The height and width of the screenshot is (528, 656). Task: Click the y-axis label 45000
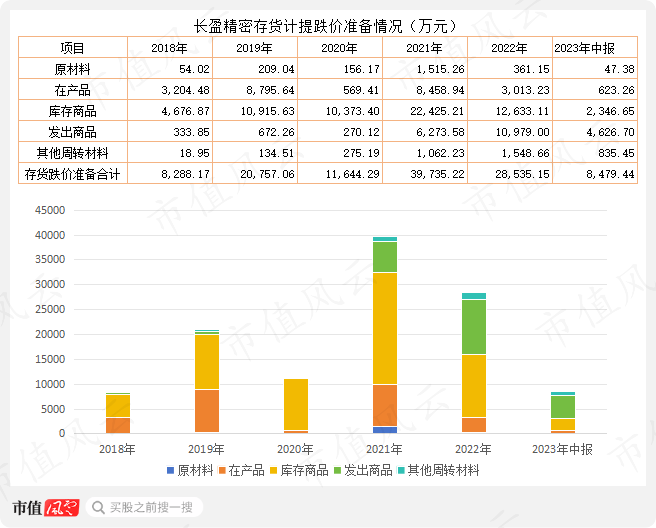click(x=50, y=210)
